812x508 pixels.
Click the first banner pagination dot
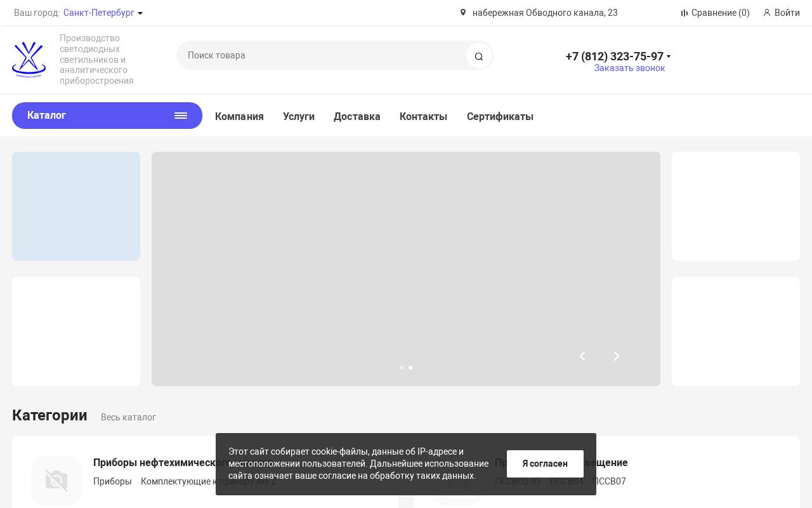[402, 368]
